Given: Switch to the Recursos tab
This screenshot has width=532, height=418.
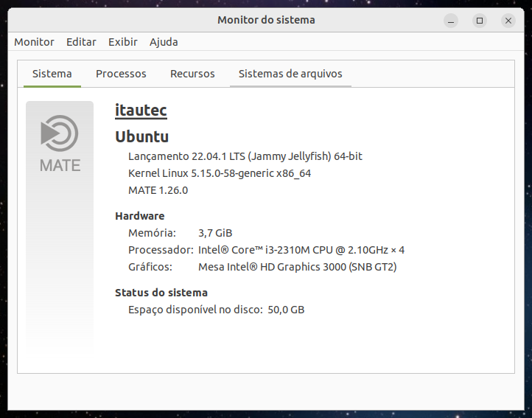Looking at the screenshot, I should click(192, 74).
